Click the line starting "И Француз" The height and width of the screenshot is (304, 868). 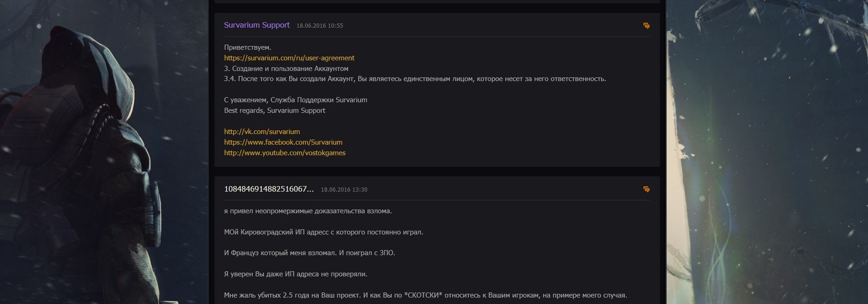pos(309,254)
